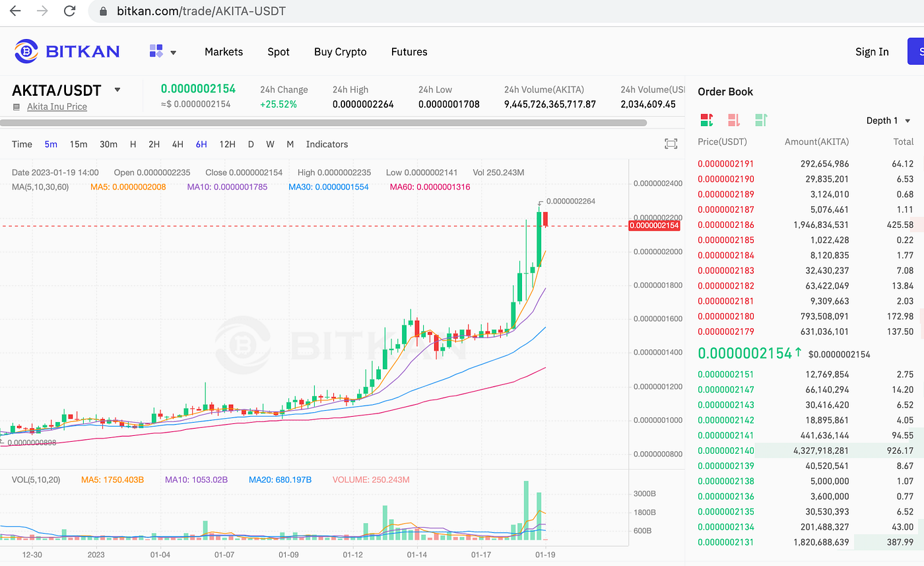Switch chart to 30m interval

coord(108,144)
